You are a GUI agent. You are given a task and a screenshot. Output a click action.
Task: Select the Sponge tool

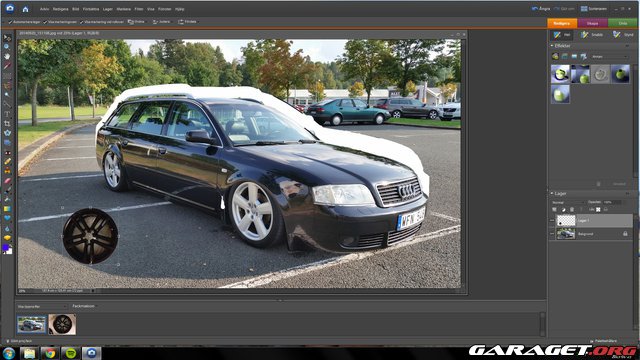(7, 238)
